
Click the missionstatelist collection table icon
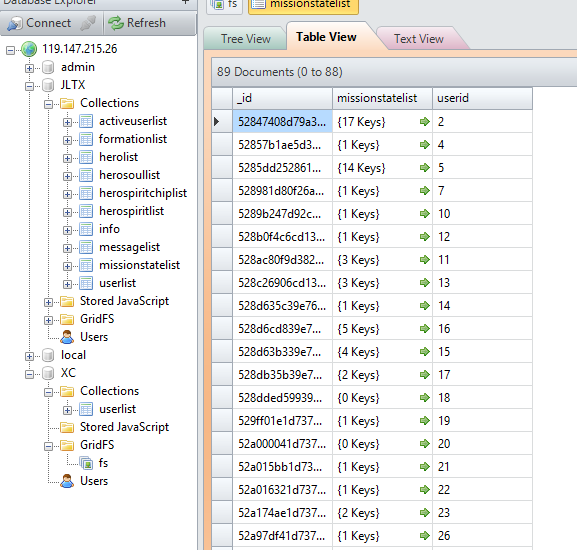[86, 265]
